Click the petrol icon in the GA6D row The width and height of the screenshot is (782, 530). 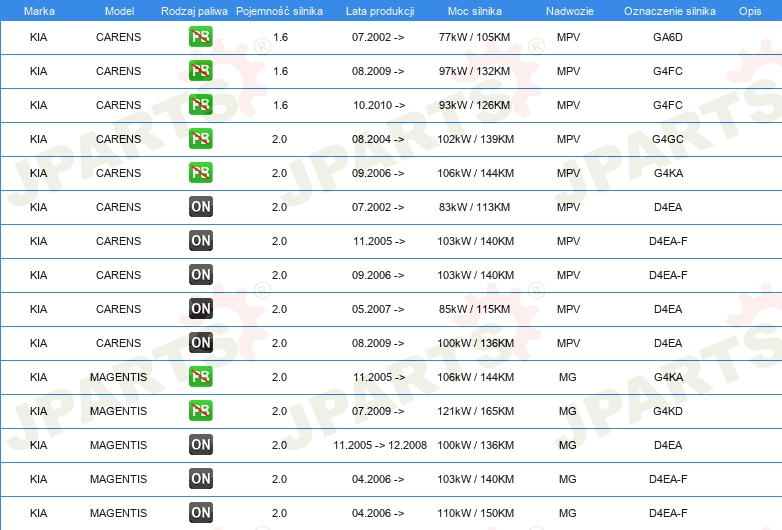(200, 37)
